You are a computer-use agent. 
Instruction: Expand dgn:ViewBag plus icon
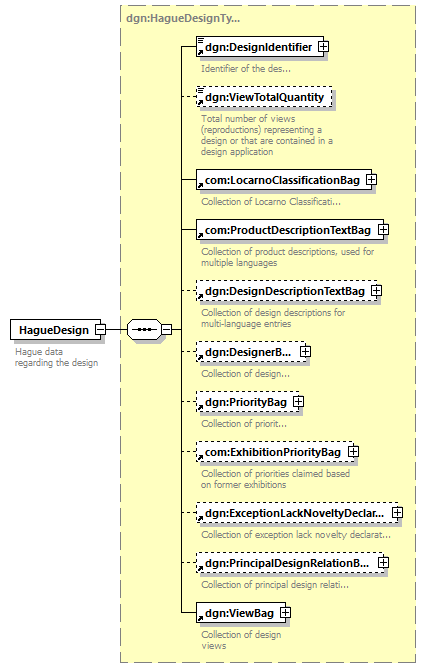pyautogui.click(x=285, y=613)
